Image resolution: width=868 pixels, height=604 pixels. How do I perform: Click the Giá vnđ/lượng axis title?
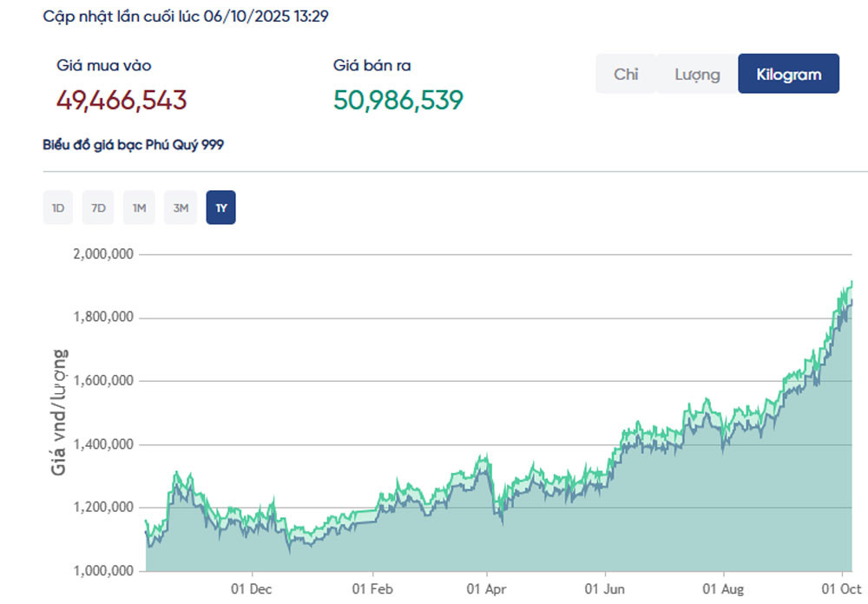[59, 411]
